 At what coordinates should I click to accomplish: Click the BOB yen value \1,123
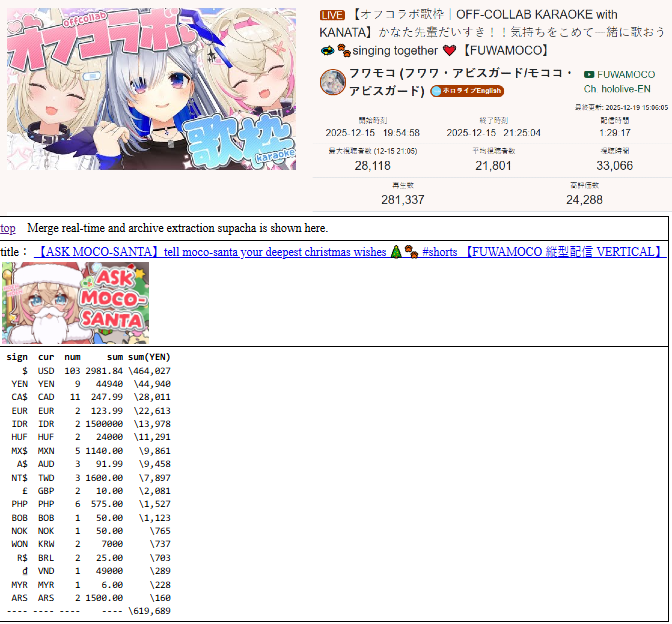pyautogui.click(x=154, y=518)
